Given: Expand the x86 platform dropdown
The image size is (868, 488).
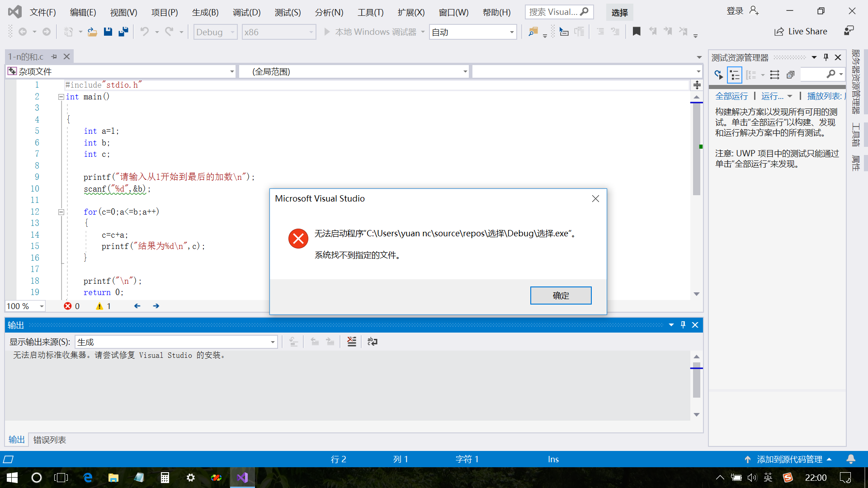Looking at the screenshot, I should (x=311, y=32).
